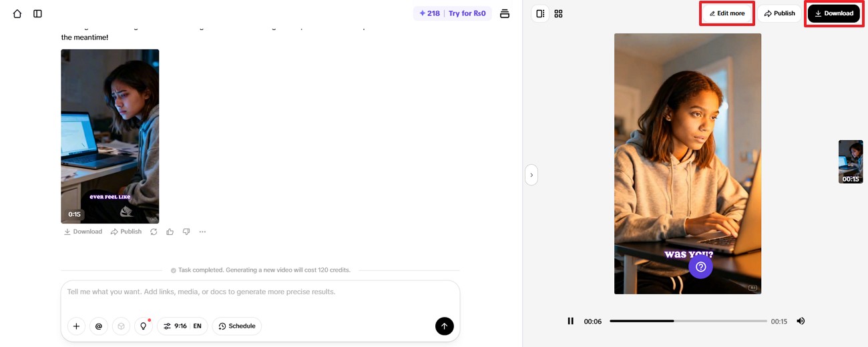Pause the video playback

tap(570, 321)
